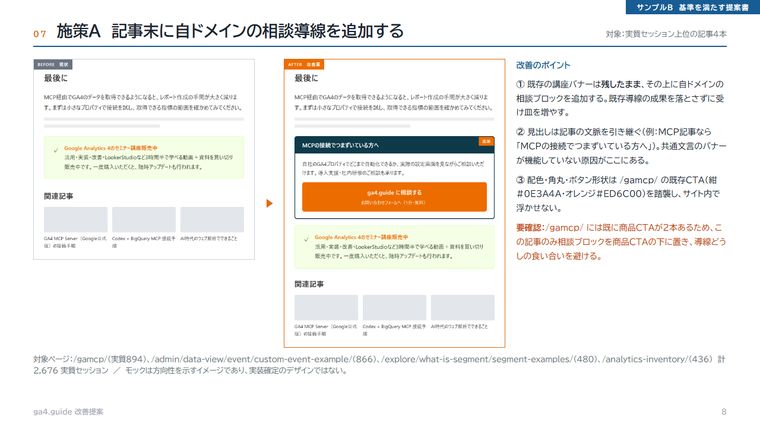Click the '関連記事' heading in the BEFORE mock
The height and width of the screenshot is (428, 760).
(59, 196)
